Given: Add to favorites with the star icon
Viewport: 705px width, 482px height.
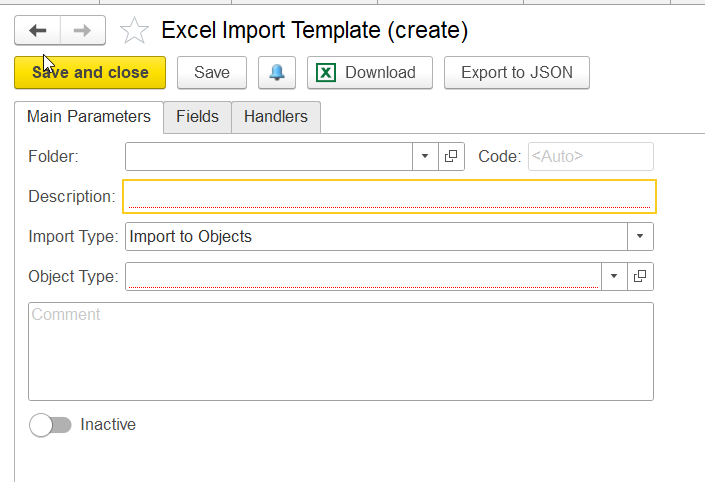Looking at the screenshot, I should click(x=134, y=31).
